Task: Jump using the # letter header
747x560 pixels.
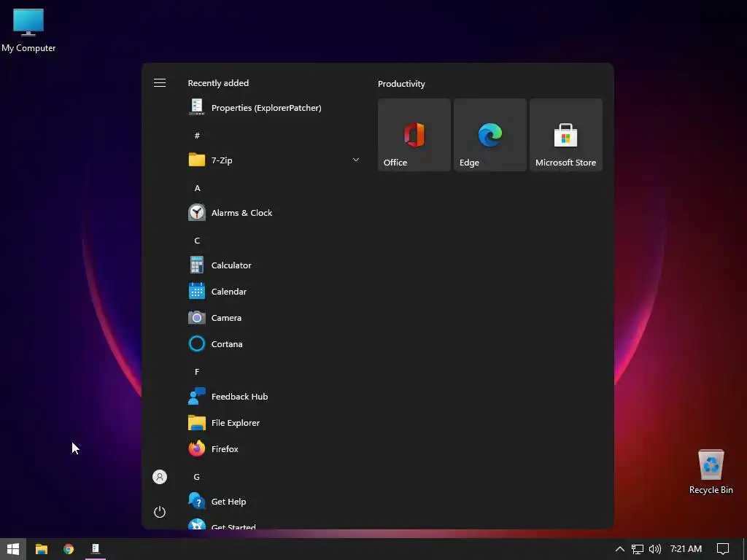Action: click(x=197, y=136)
